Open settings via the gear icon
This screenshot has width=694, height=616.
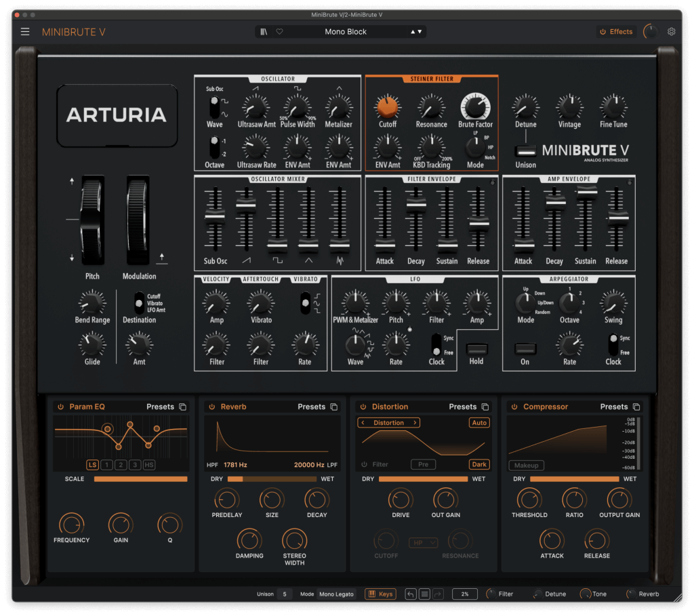coord(672,32)
